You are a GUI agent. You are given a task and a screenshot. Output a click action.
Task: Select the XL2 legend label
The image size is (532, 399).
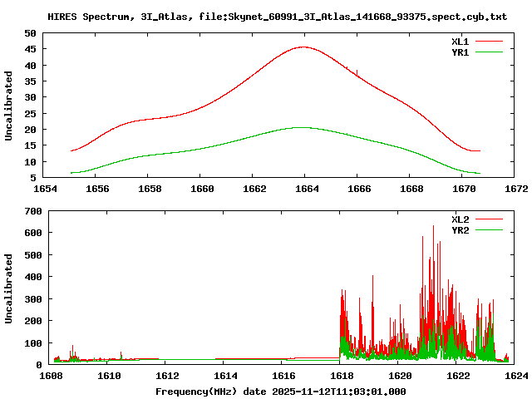tap(461, 219)
